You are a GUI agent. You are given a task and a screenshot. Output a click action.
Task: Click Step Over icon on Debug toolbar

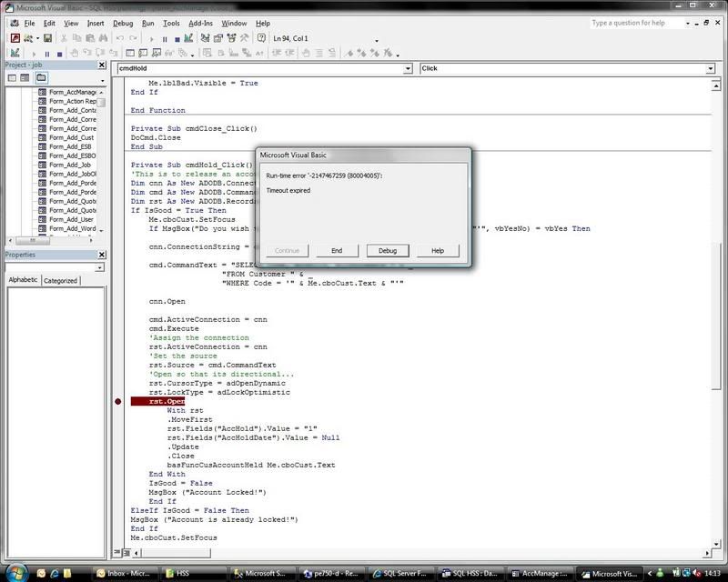pyautogui.click(x=100, y=53)
